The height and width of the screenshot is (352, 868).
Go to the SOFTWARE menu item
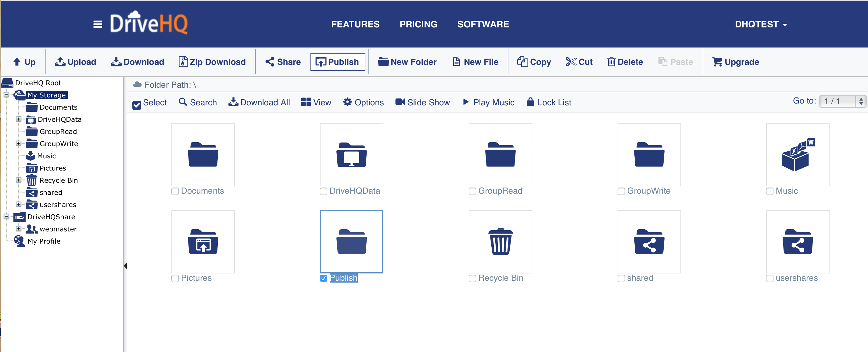coord(483,24)
